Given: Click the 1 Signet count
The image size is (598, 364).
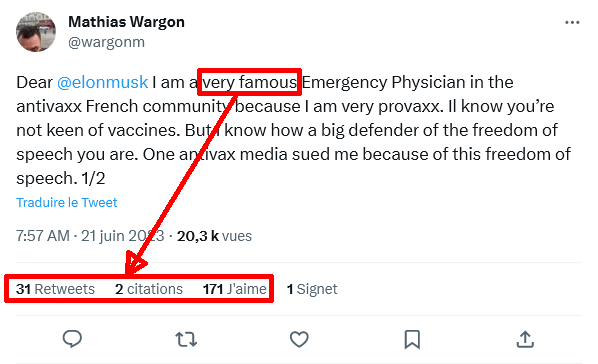Looking at the screenshot, I should click(x=312, y=289).
